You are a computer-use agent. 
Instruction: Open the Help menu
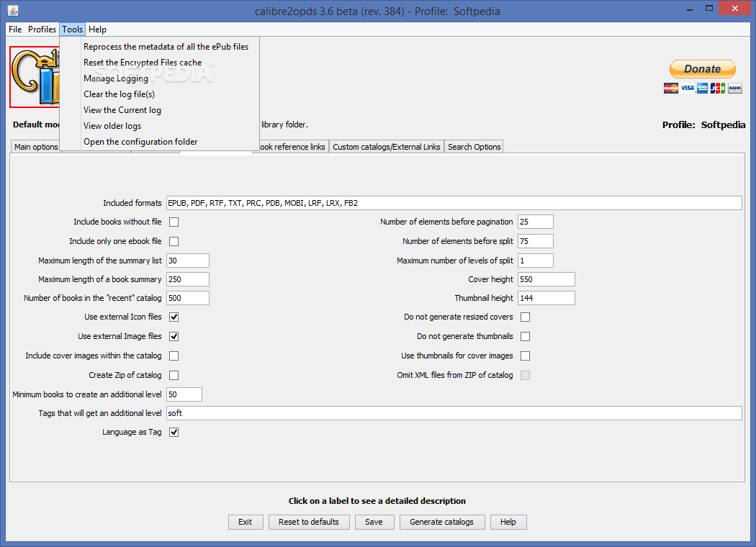click(97, 30)
